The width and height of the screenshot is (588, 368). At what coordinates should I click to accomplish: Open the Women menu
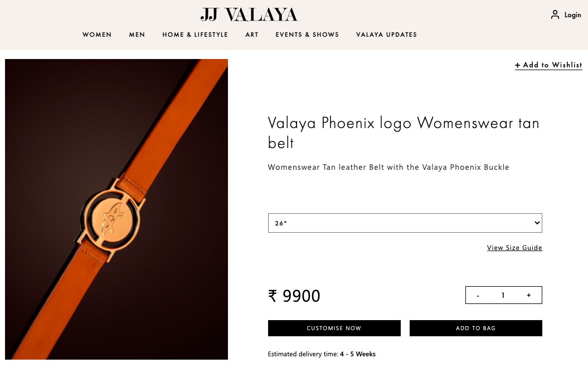pos(97,35)
